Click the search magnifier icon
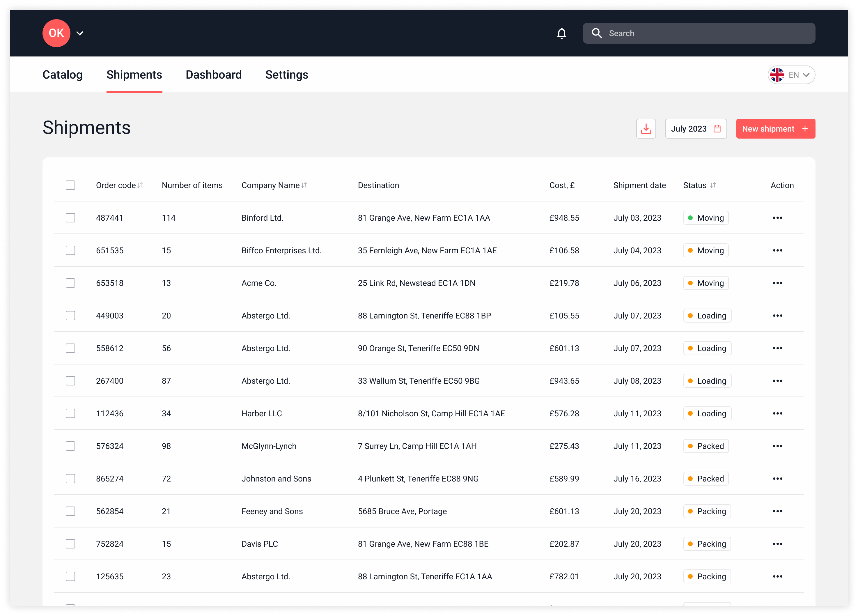 click(x=597, y=33)
